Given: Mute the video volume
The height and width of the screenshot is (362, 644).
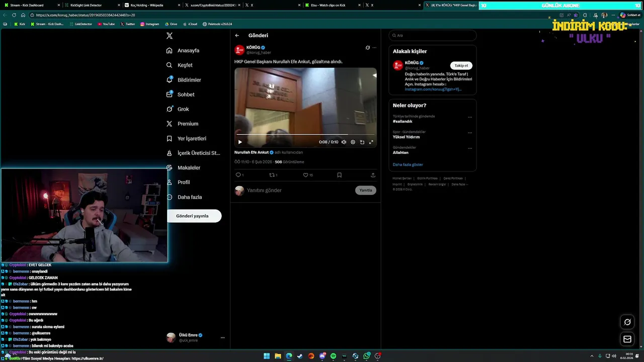Looking at the screenshot, I should [x=344, y=142].
